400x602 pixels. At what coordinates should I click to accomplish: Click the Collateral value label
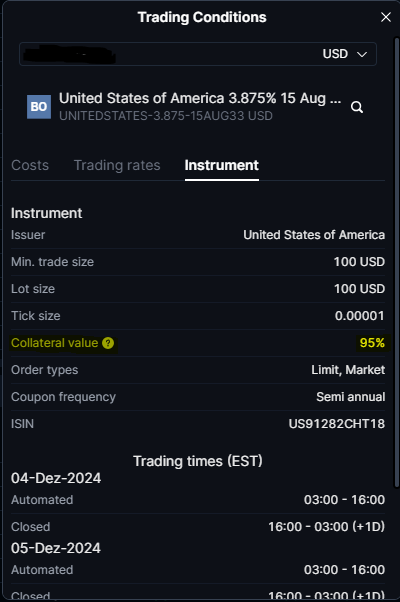point(55,343)
